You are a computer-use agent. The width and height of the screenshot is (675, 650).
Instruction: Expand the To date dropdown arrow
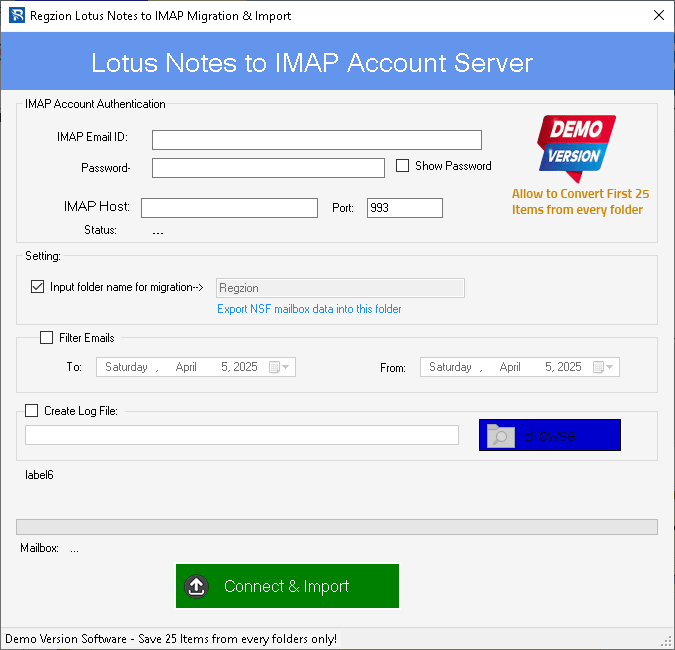[x=288, y=367]
